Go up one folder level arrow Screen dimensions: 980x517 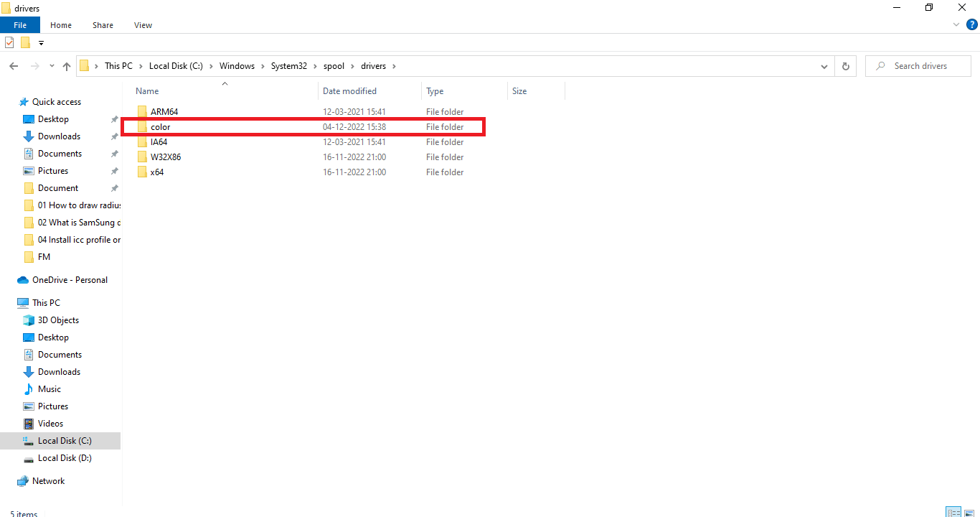67,66
